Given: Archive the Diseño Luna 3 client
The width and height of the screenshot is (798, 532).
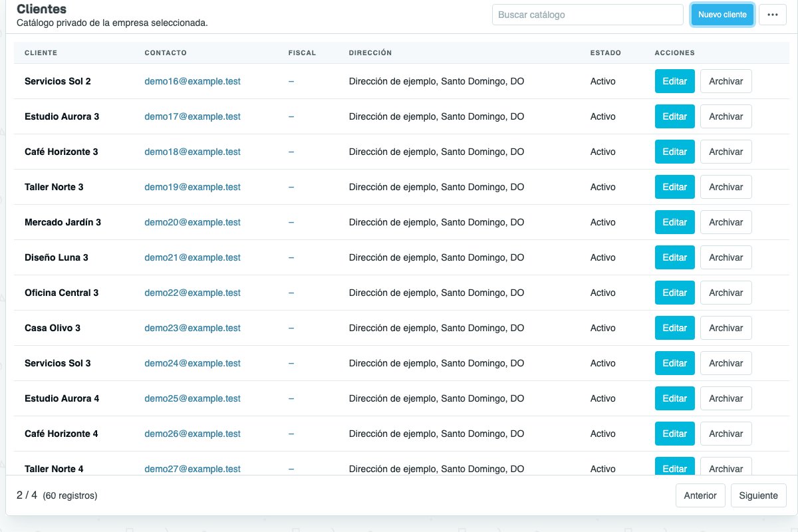Looking at the screenshot, I should 726,257.
